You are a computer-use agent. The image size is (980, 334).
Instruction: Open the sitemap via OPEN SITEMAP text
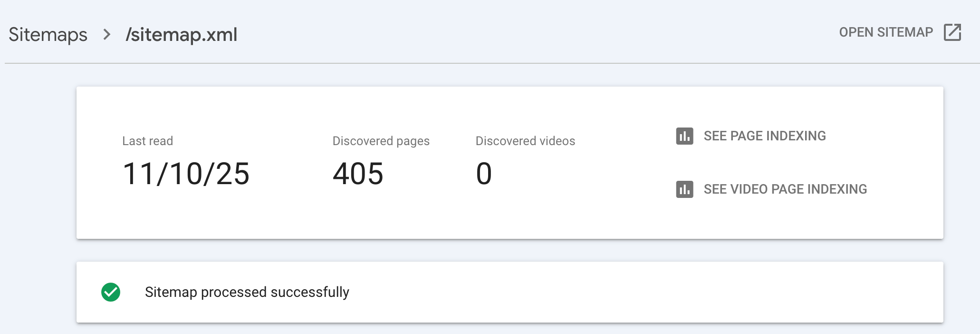point(886,32)
